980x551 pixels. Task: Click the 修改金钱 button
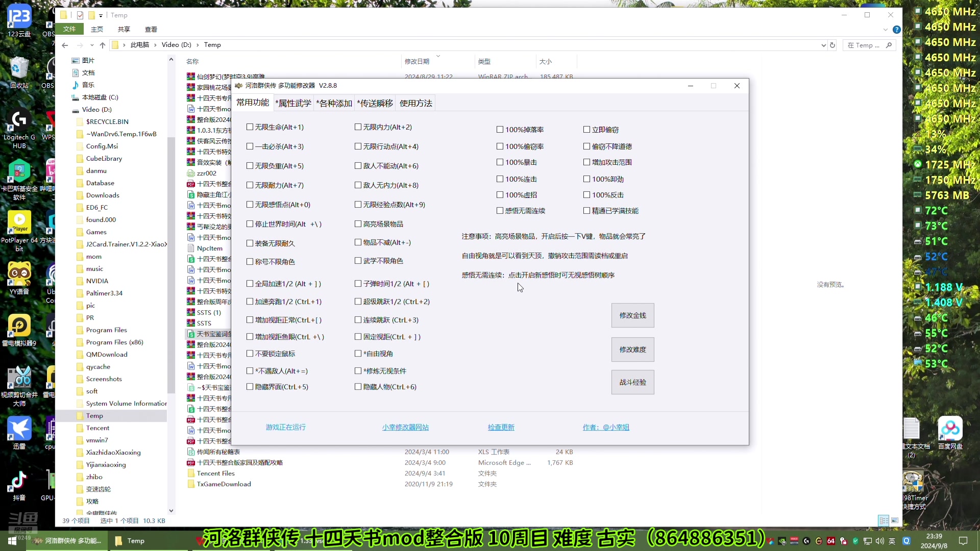[x=633, y=315]
